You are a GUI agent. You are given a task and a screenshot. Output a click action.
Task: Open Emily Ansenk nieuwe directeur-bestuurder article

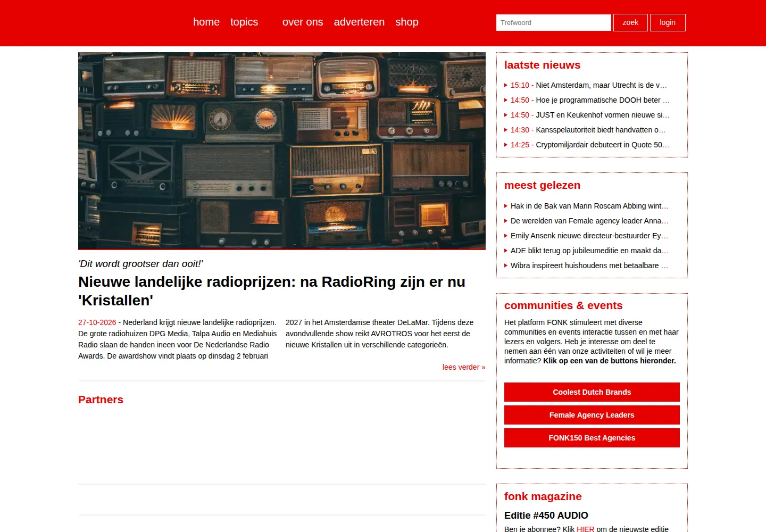589,236
